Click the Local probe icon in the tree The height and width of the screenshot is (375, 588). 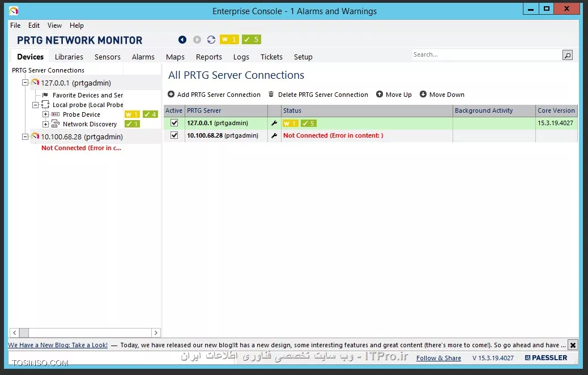point(45,105)
